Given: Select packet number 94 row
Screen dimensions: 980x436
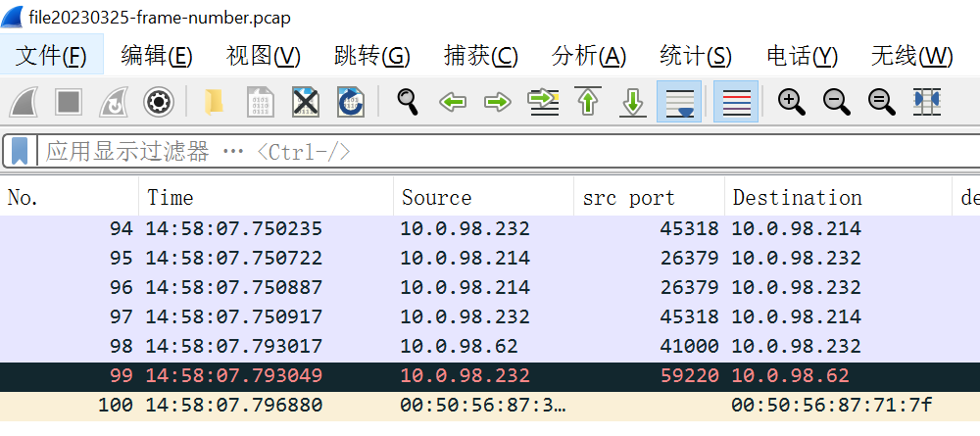Looking at the screenshot, I should [490, 228].
